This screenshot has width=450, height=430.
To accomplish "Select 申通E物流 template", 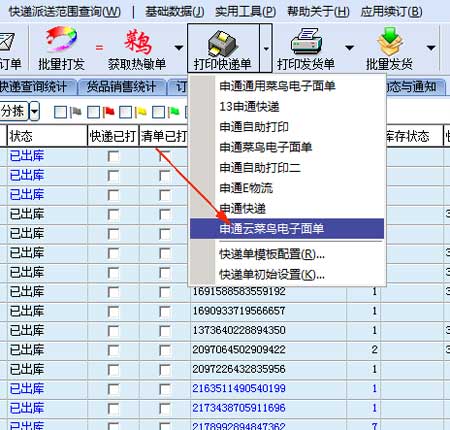I will [287, 188].
